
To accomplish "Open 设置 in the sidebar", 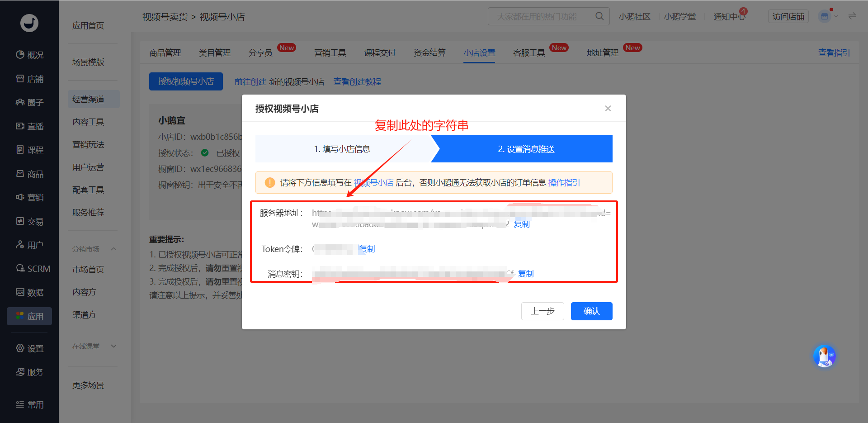I will (29, 348).
